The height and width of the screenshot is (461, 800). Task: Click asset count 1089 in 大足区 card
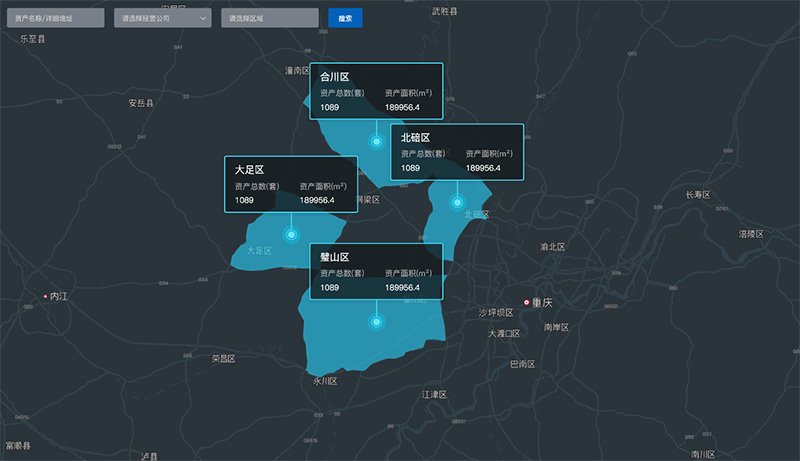click(x=244, y=200)
